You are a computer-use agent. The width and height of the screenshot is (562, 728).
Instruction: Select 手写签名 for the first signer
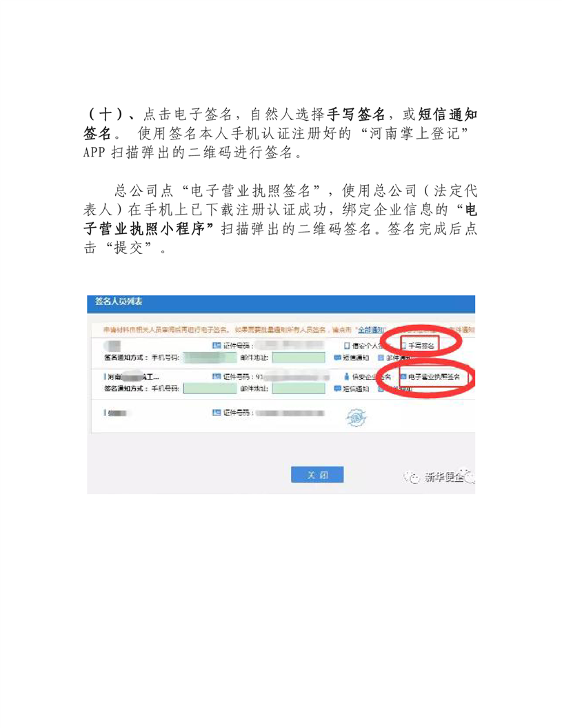[418, 346]
